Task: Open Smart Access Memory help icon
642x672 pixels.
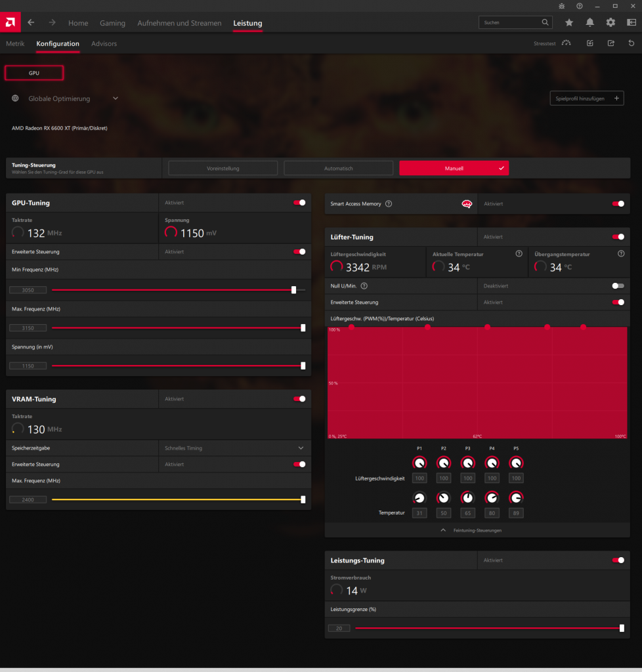Action: pyautogui.click(x=389, y=203)
